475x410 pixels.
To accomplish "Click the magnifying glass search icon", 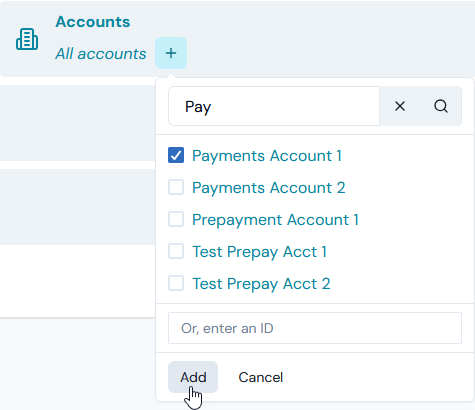I will tap(441, 106).
